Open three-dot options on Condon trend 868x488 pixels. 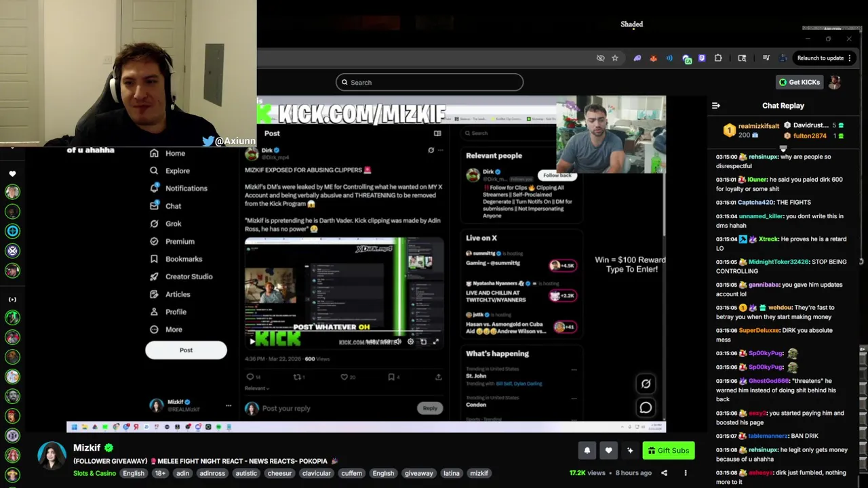click(574, 398)
